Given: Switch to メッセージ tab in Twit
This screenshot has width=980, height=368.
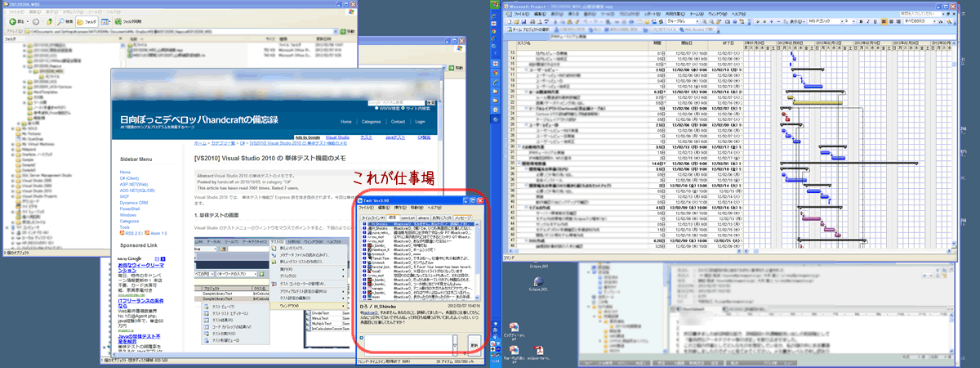Looking at the screenshot, I should pos(463,218).
